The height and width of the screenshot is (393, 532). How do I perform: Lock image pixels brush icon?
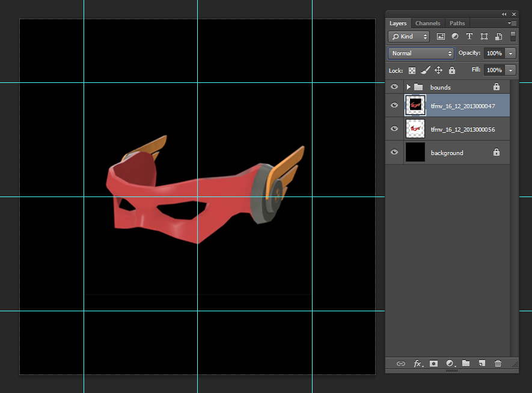(426, 70)
